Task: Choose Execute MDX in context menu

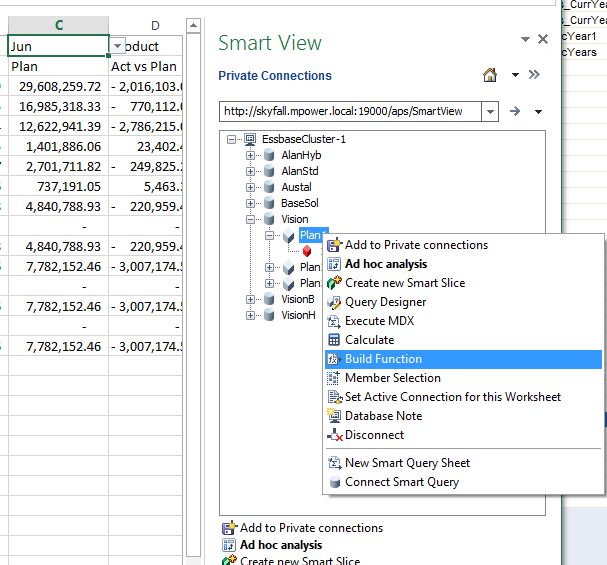Action: [463, 321]
